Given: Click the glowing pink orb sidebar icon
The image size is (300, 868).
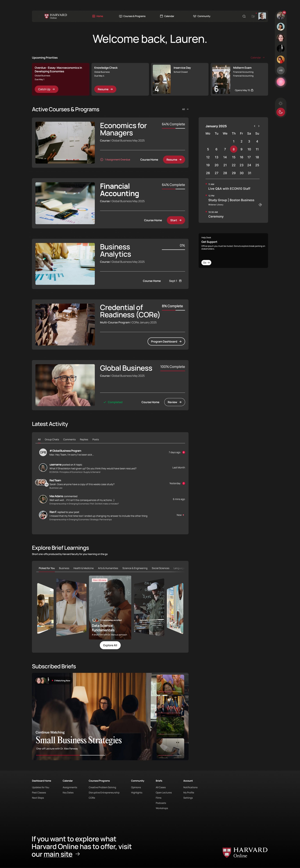Looking at the screenshot, I should (281, 82).
